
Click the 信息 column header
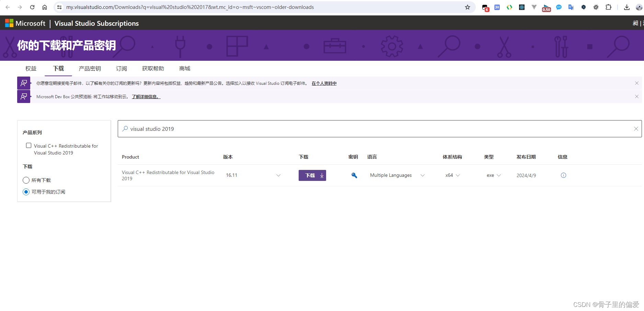pyautogui.click(x=563, y=157)
